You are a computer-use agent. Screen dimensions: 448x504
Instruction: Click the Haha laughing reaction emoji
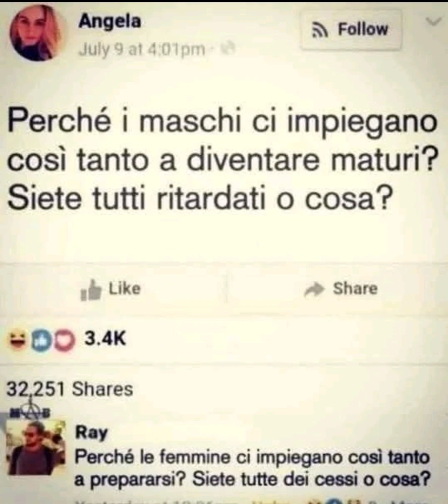(18, 340)
